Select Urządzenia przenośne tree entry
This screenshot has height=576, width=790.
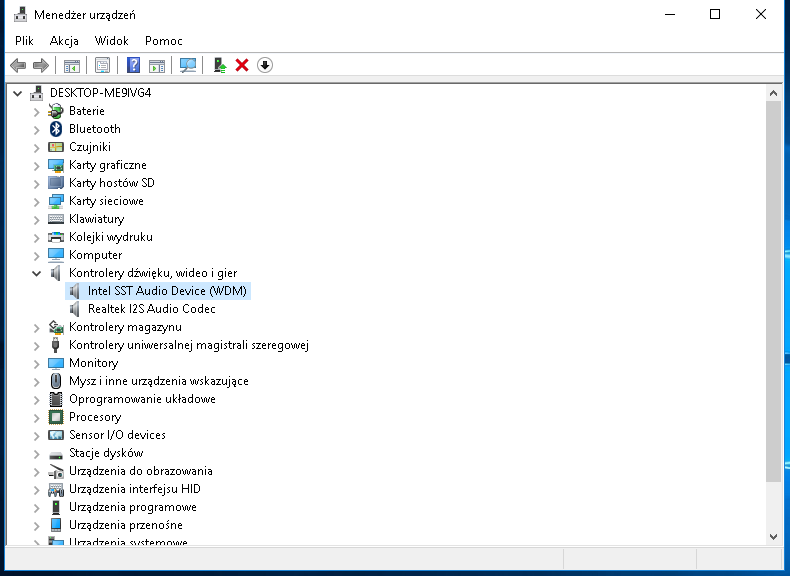click(125, 525)
